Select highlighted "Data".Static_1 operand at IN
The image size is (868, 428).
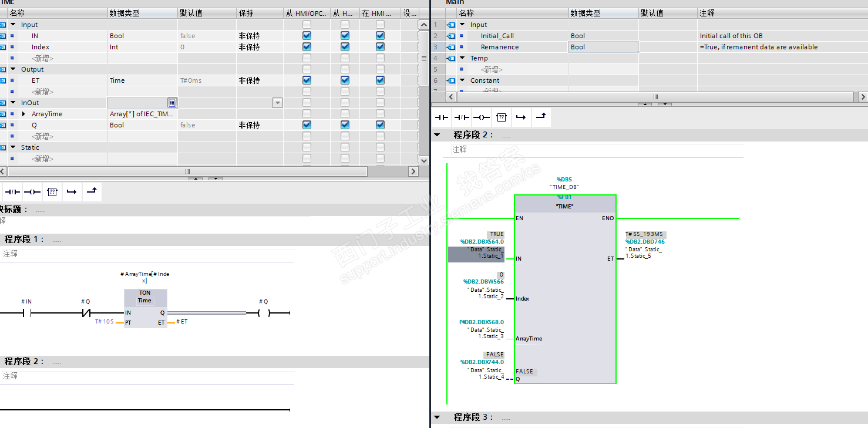[x=476, y=253]
